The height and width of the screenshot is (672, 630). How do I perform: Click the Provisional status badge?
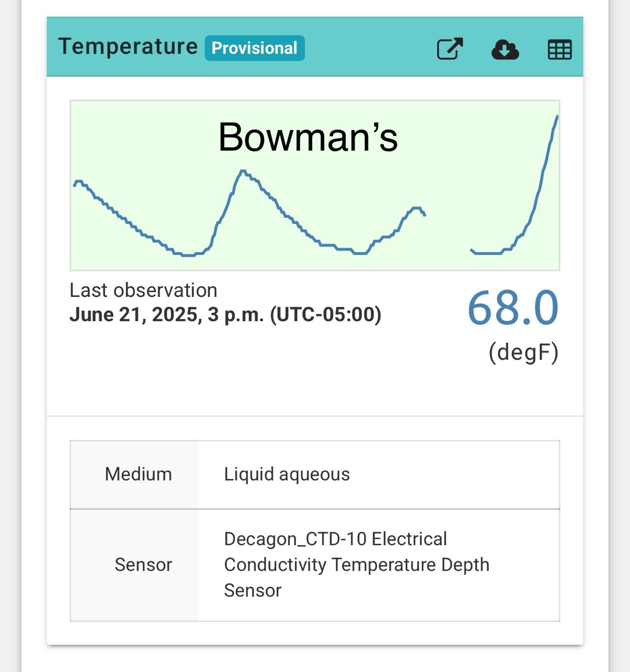[x=255, y=48]
